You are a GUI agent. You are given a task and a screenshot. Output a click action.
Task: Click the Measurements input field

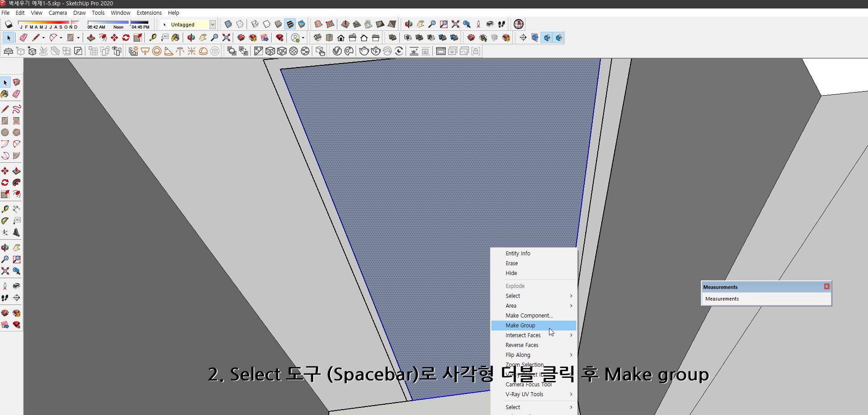[x=766, y=299]
